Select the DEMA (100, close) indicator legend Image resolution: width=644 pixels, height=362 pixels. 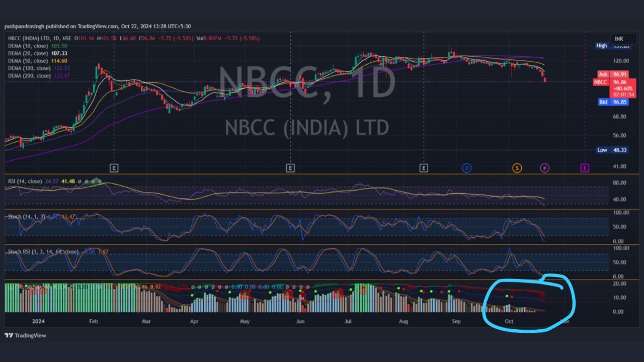(x=30, y=68)
